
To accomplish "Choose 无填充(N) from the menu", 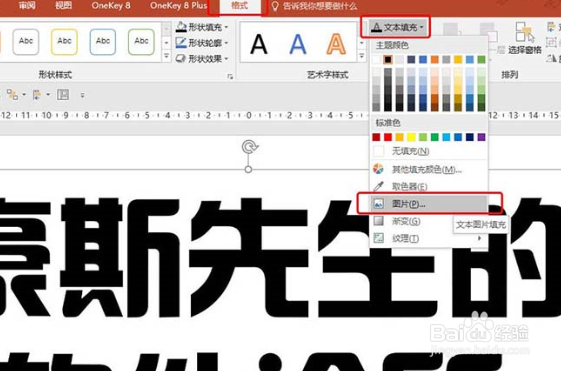I will (429, 151).
